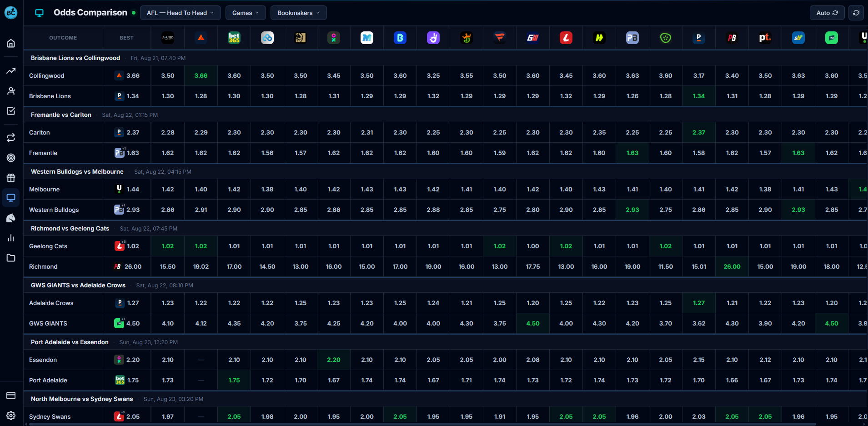Click the trending line chart sidebar icon
The image size is (868, 426).
click(x=11, y=71)
